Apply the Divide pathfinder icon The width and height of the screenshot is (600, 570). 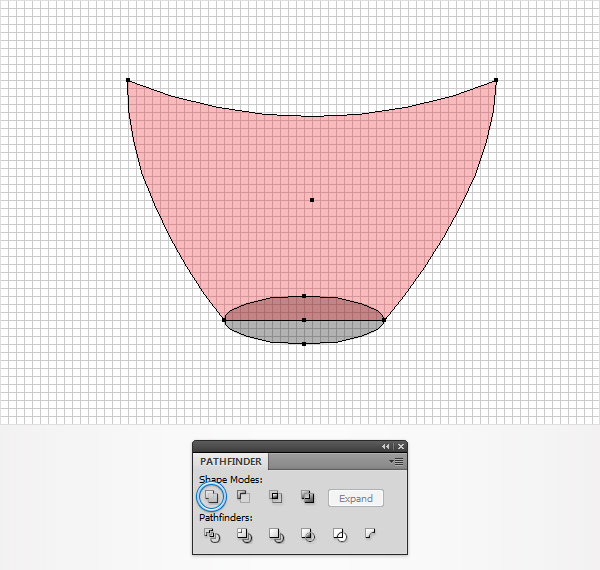tap(212, 535)
